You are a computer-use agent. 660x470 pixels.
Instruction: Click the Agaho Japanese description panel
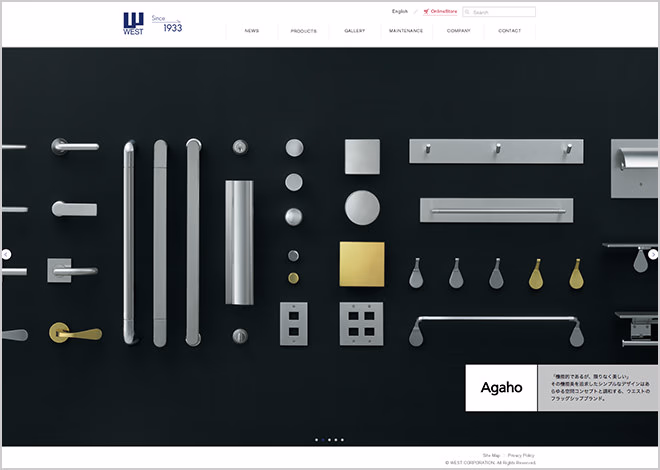point(597,388)
